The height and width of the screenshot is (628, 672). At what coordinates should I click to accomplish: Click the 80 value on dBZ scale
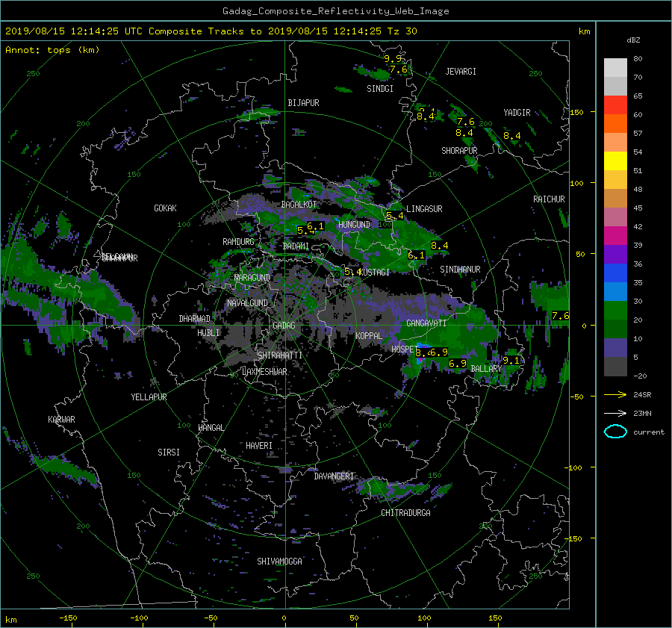[638, 58]
